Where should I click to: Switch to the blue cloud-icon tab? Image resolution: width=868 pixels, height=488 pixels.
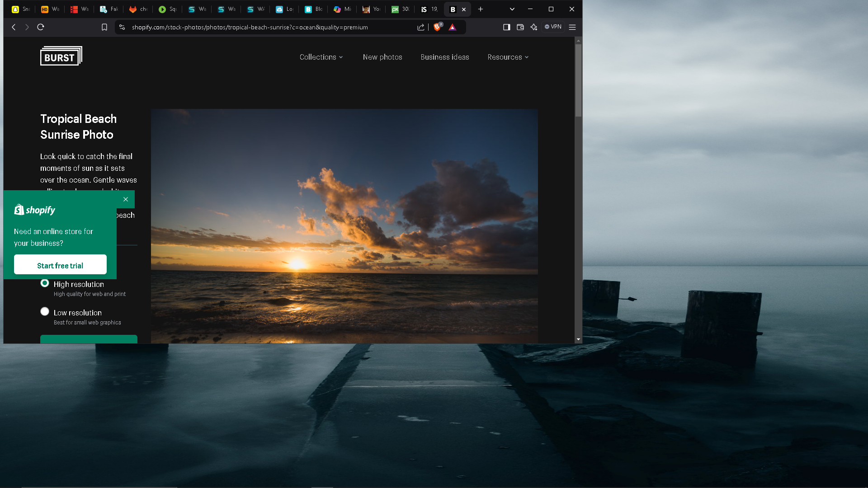[284, 9]
